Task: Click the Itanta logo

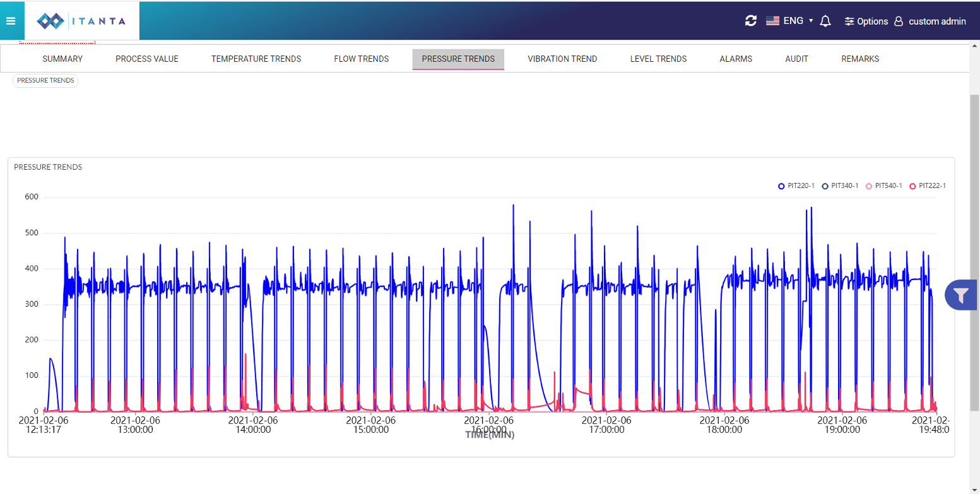Action: click(x=81, y=21)
